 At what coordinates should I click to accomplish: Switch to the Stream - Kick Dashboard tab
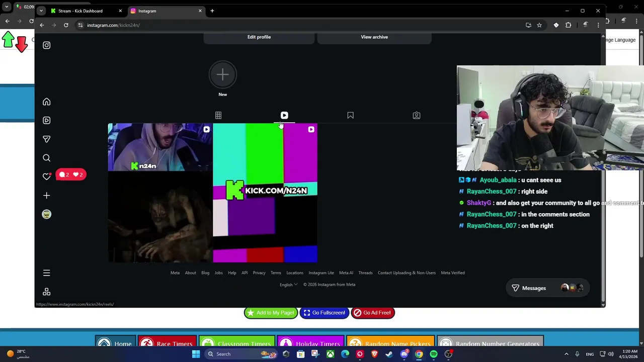[x=86, y=11]
